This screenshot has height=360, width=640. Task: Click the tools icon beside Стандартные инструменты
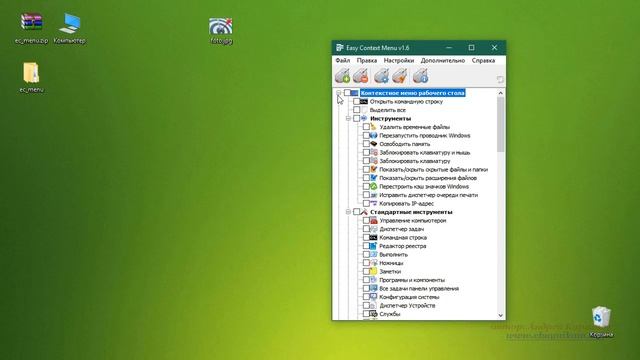(x=364, y=212)
